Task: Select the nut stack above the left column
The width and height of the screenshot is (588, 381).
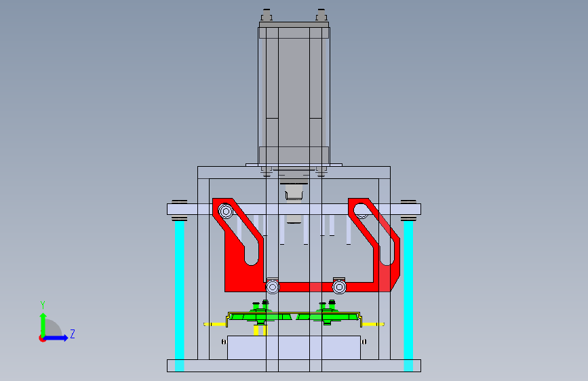Action: click(x=180, y=202)
